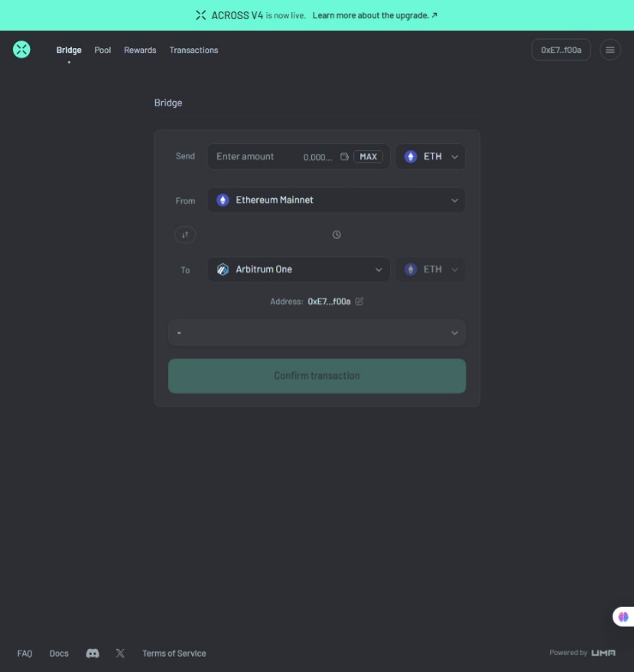The width and height of the screenshot is (634, 672).
Task: Click the MAX amount button
Action: 369,156
